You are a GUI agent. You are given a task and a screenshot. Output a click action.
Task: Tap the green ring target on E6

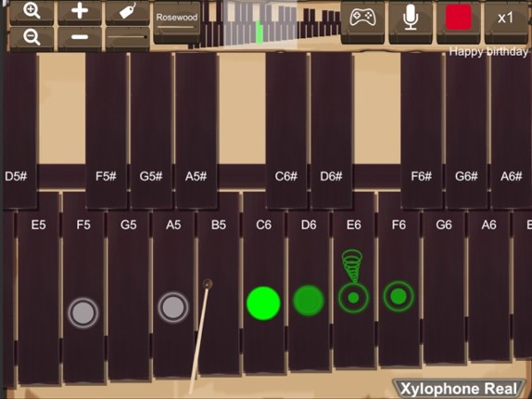[x=353, y=298]
